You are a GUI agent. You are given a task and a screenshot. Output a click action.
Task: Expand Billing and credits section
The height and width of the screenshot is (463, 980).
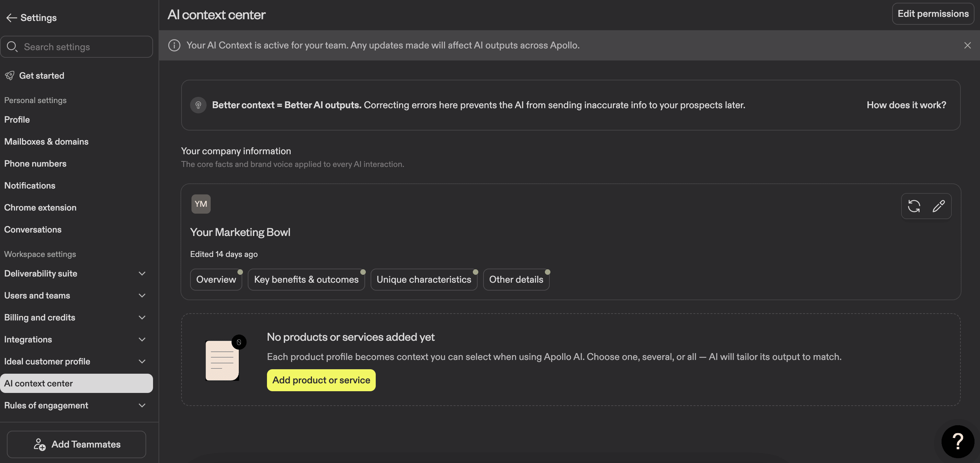[142, 318]
